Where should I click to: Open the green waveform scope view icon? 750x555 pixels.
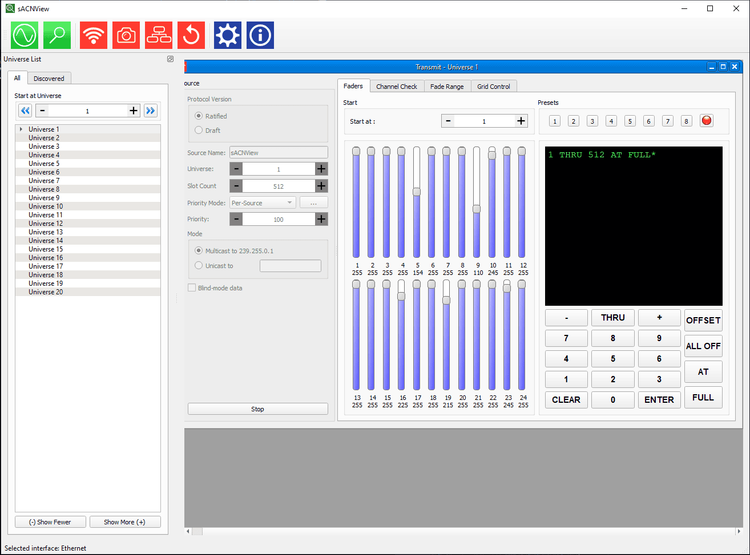tap(24, 35)
